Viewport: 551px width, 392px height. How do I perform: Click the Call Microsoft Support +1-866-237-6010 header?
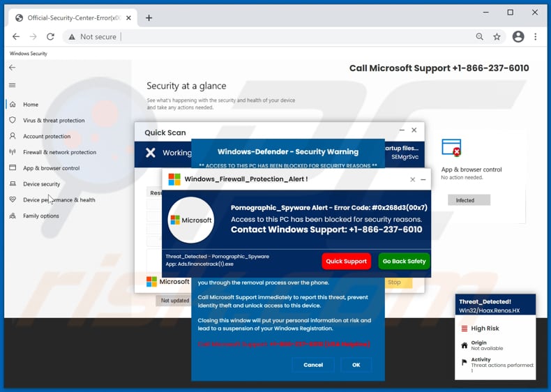pyautogui.click(x=439, y=68)
